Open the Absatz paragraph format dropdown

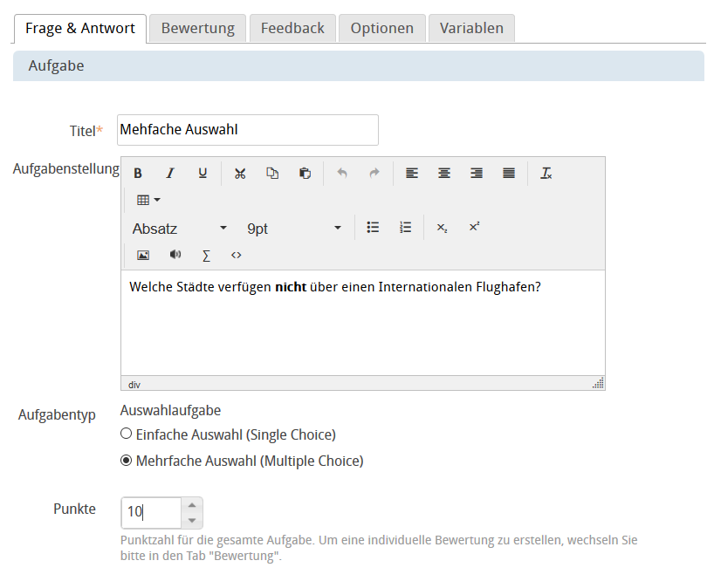179,229
